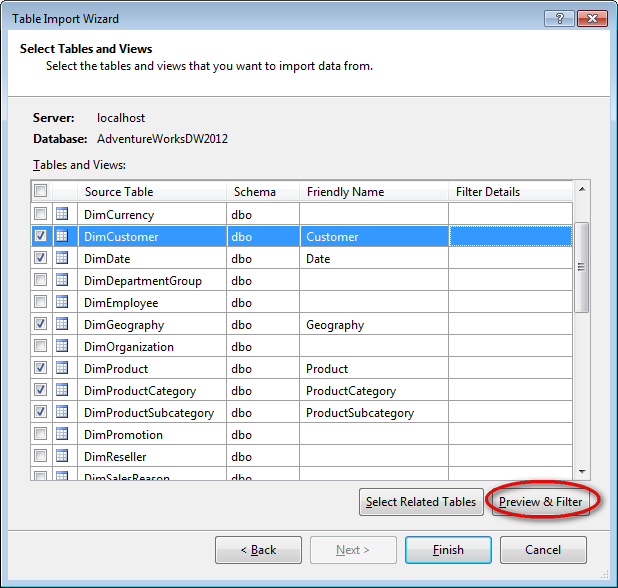Click the Select Related Tables button
The image size is (618, 588).
tap(421, 502)
